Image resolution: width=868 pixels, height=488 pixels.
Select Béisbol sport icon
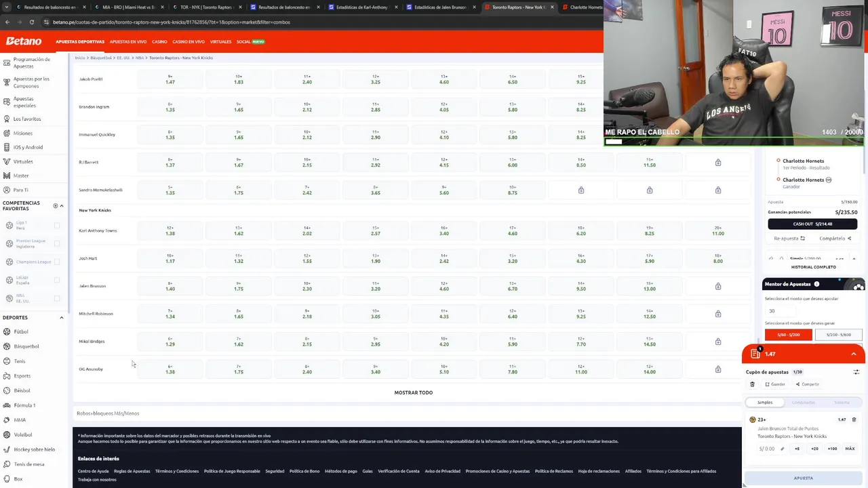pos(7,390)
